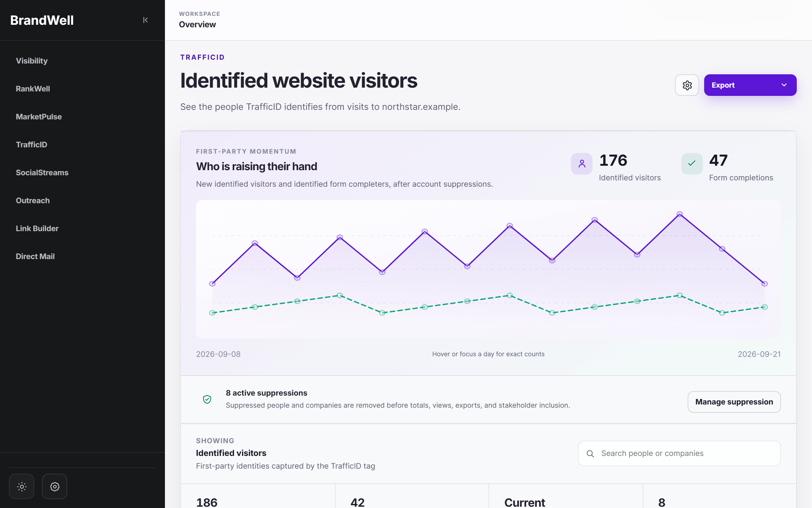Click the Overview workspace title
Viewport: 812px width, 508px height.
click(x=197, y=24)
